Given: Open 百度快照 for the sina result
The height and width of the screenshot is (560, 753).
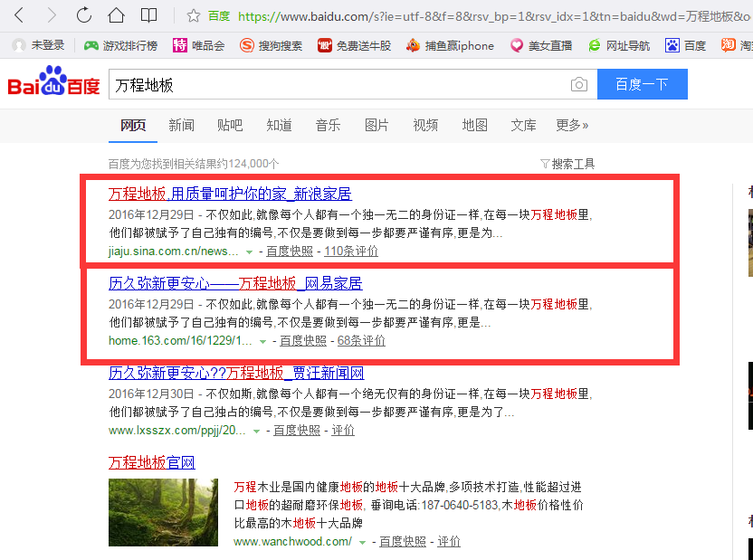Looking at the screenshot, I should [290, 252].
